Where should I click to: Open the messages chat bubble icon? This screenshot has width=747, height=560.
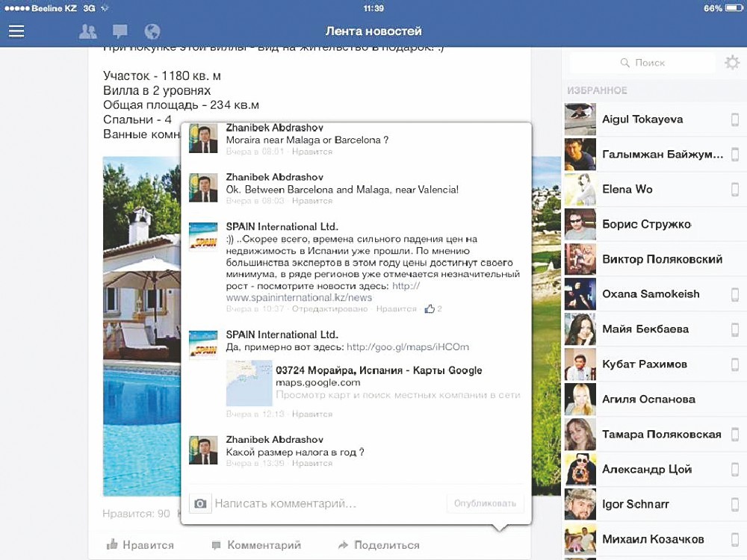pyautogui.click(x=120, y=31)
